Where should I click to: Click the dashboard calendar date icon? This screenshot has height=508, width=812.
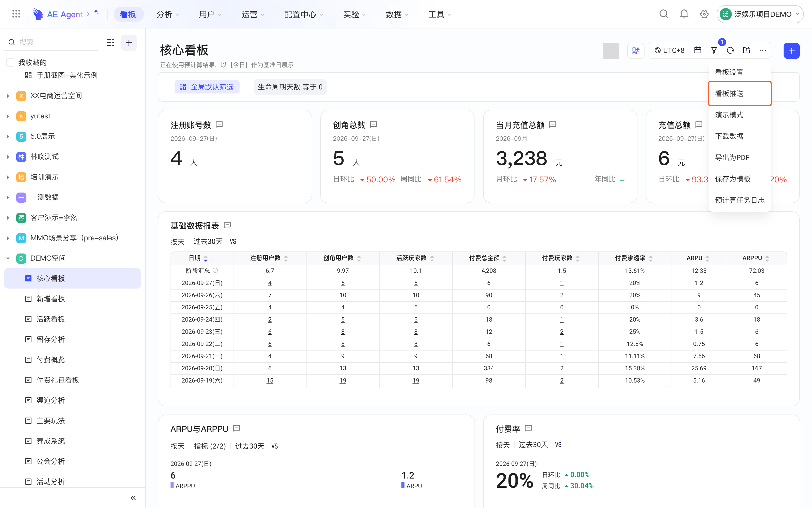click(x=698, y=50)
